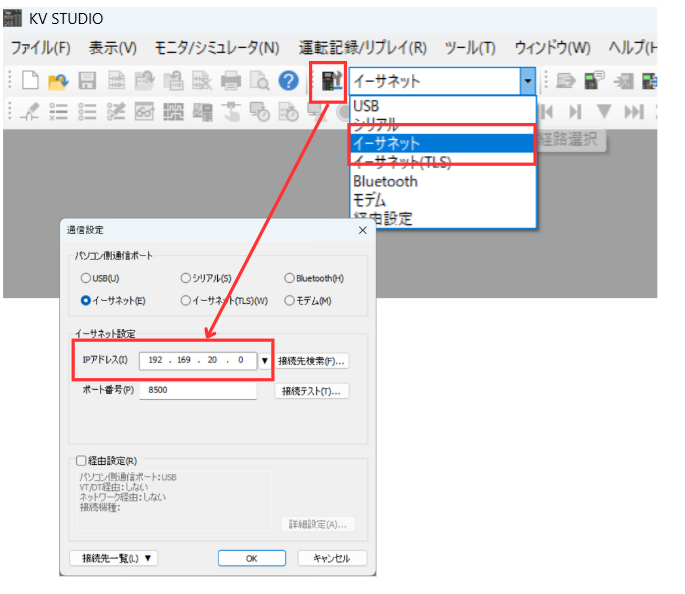
Task: Click the folder with ladder import icon
Action: (145, 81)
